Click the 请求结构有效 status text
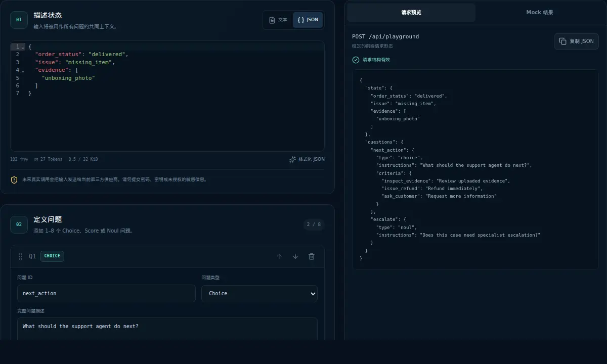 (x=376, y=60)
